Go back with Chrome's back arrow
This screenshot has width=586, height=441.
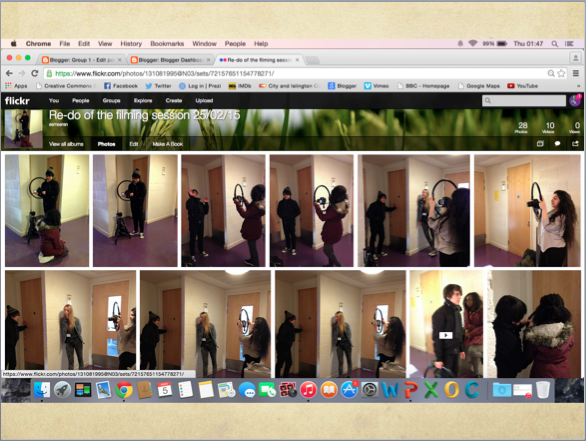point(9,73)
